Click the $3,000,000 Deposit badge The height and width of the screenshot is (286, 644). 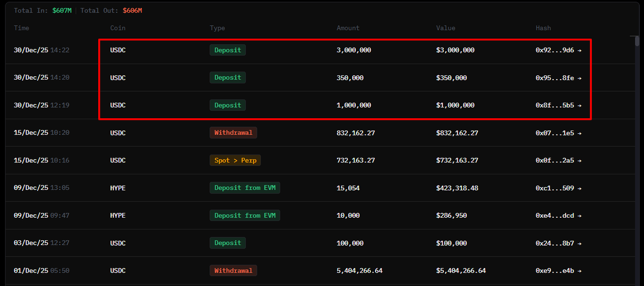click(x=228, y=50)
